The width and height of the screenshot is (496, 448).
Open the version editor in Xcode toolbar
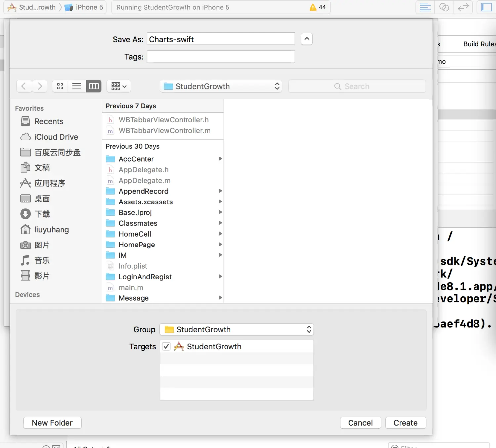[x=463, y=7]
